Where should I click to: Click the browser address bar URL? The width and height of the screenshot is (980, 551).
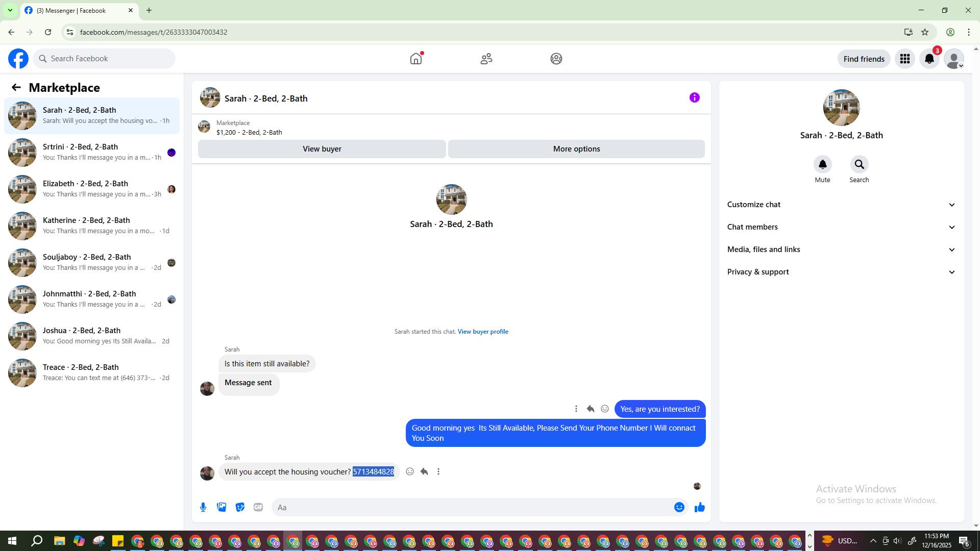click(x=154, y=32)
